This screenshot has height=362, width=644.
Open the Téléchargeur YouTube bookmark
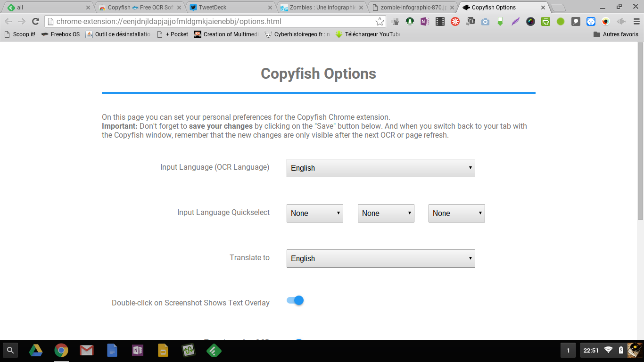[368, 34]
